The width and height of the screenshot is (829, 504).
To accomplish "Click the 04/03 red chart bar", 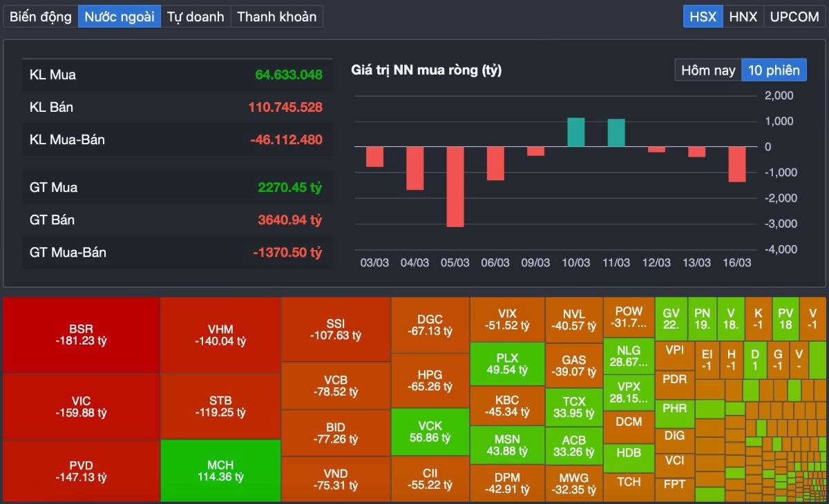I will pyautogui.click(x=414, y=168).
